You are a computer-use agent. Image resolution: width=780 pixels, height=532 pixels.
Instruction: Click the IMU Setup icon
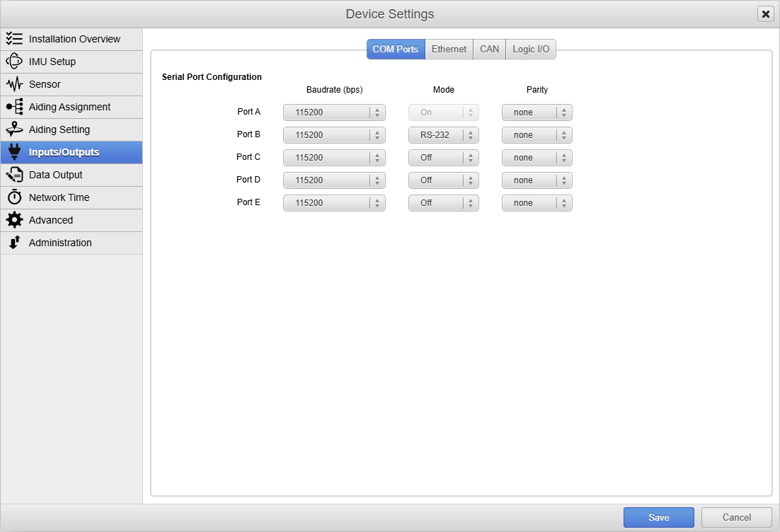[14, 62]
